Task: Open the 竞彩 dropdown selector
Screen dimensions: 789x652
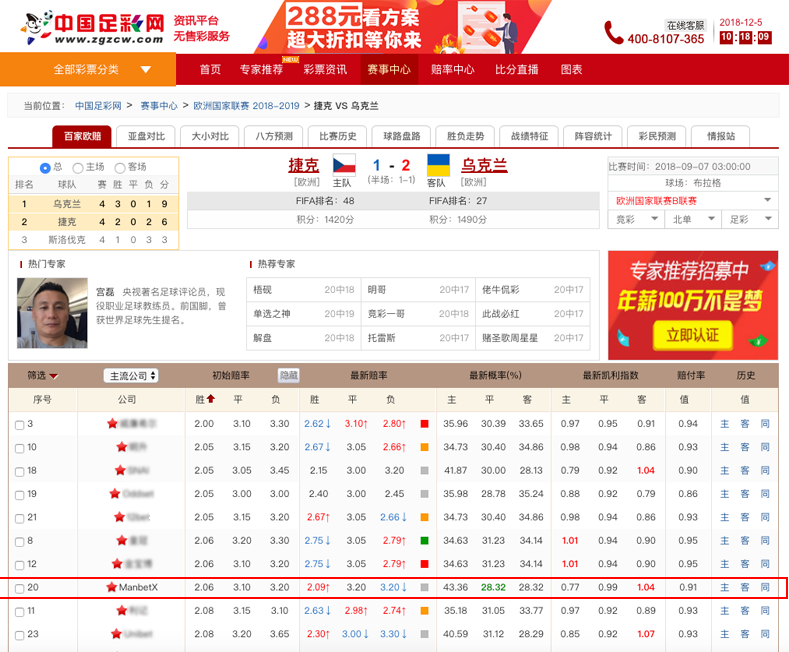Action: [x=638, y=219]
